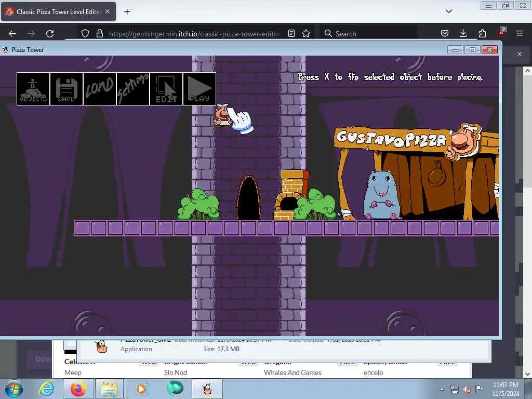Viewport: 532px width, 399px height.
Task: Go back in Firefox
Action: [x=12, y=34]
